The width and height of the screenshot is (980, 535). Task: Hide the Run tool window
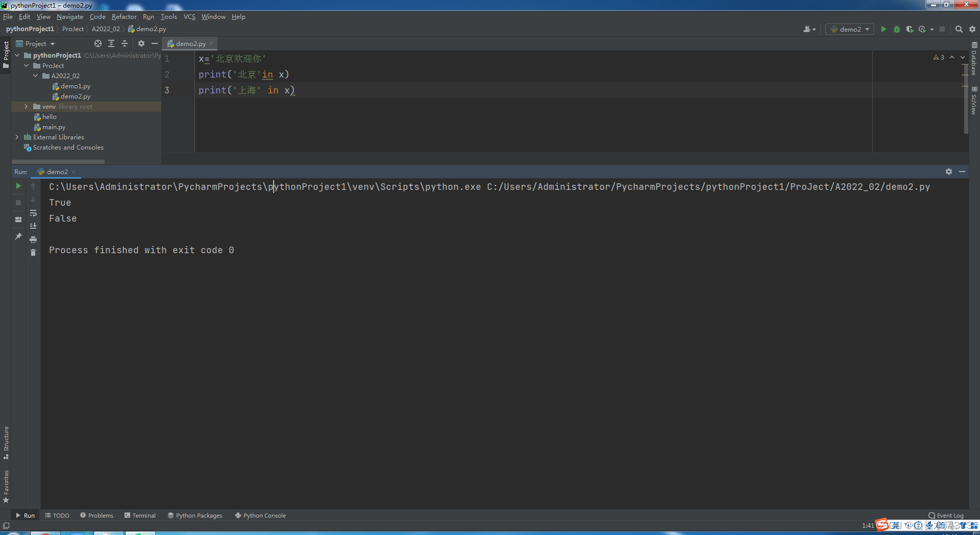962,172
